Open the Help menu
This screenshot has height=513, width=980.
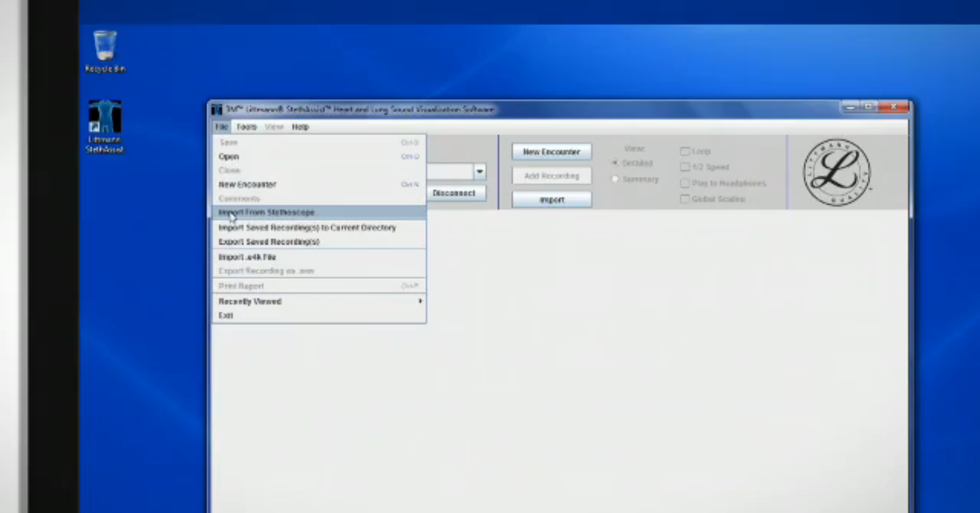click(301, 127)
